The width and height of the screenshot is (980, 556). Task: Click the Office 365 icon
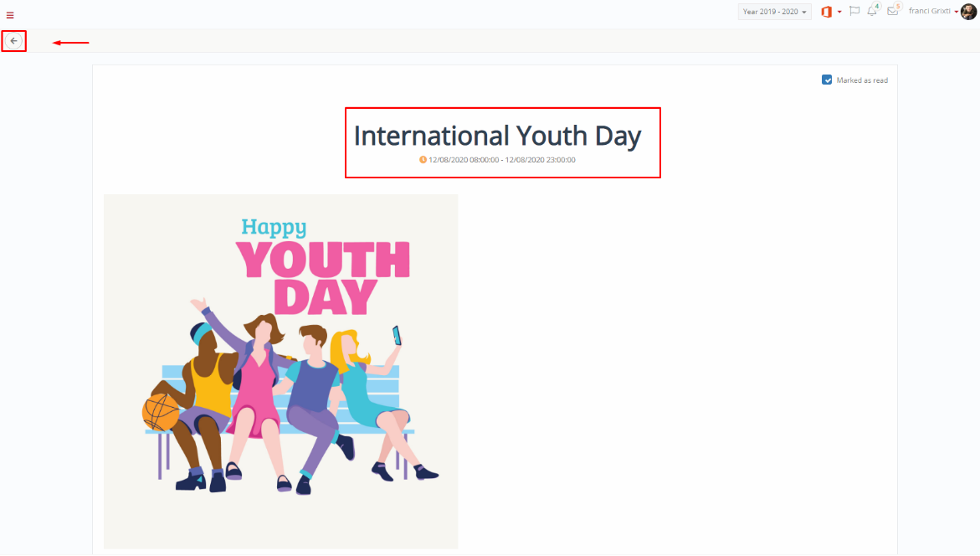[x=826, y=12]
